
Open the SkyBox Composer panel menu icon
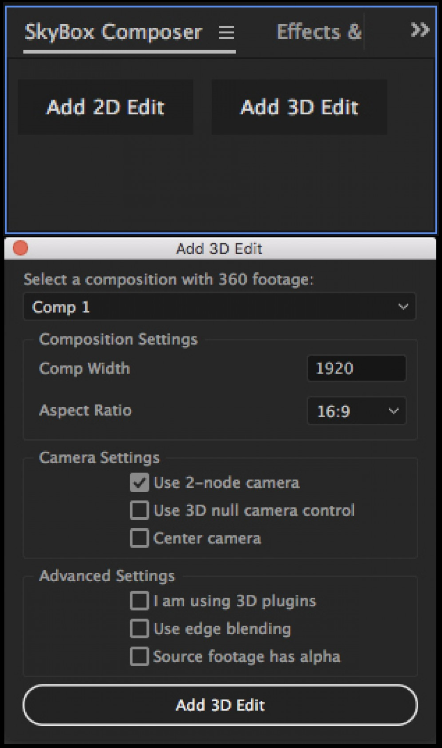226,32
